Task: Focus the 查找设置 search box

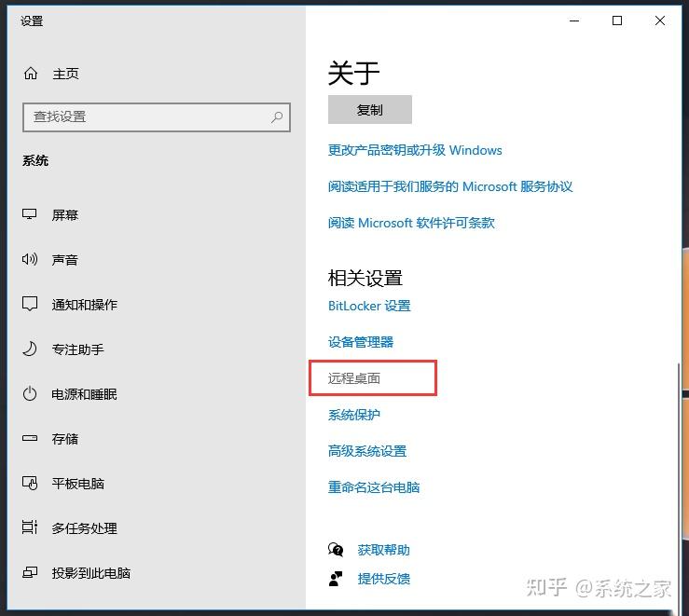Action: point(157,117)
